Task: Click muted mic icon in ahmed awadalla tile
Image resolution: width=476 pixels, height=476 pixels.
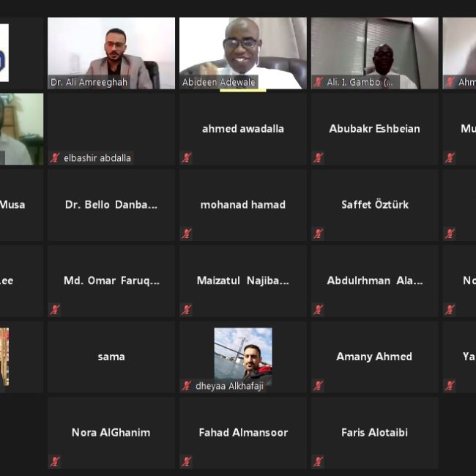Action: click(x=187, y=158)
